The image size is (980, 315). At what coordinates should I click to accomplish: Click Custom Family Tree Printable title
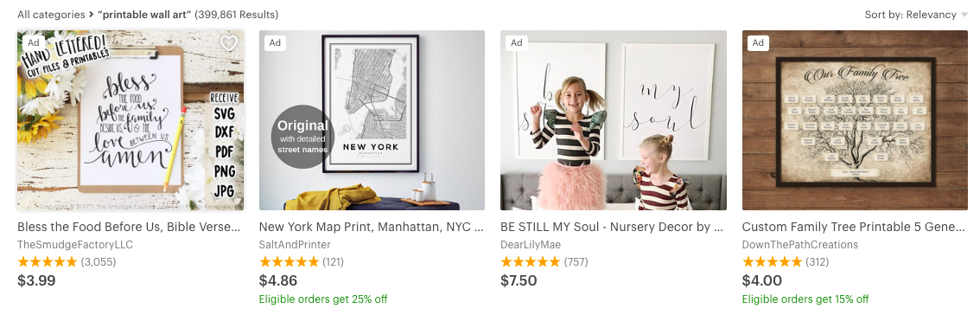855,227
